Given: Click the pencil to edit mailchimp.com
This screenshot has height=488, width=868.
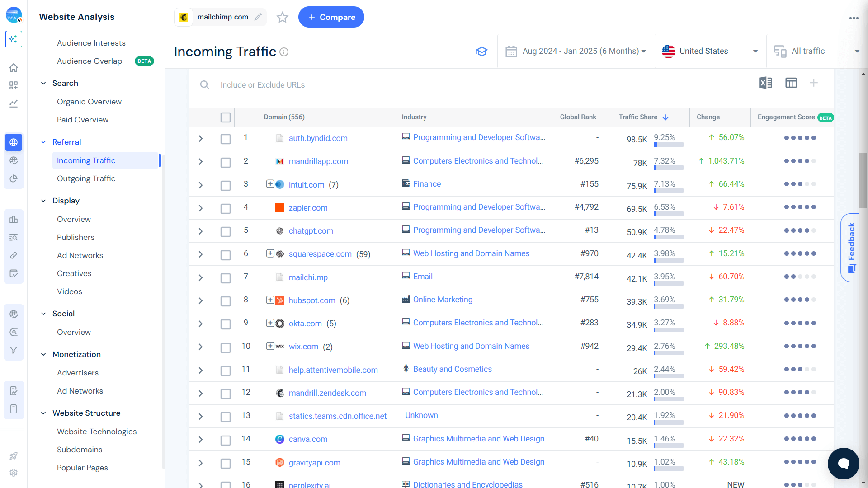Looking at the screenshot, I should point(258,17).
